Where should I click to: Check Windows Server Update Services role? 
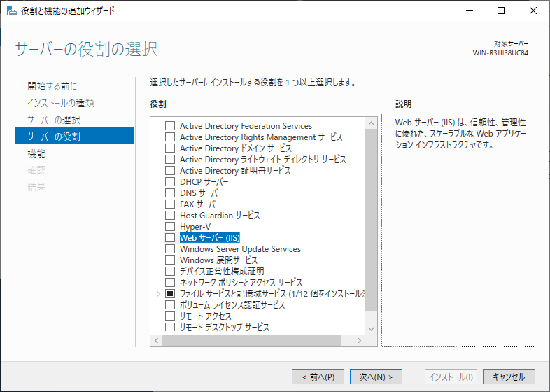coord(169,249)
